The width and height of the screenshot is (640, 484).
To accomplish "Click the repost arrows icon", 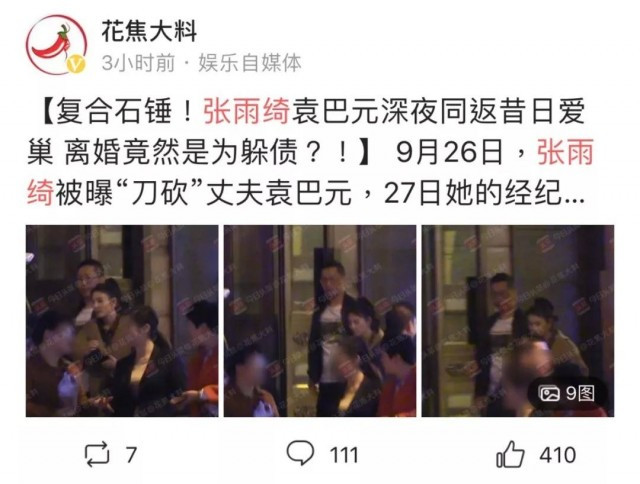I will coord(97,454).
